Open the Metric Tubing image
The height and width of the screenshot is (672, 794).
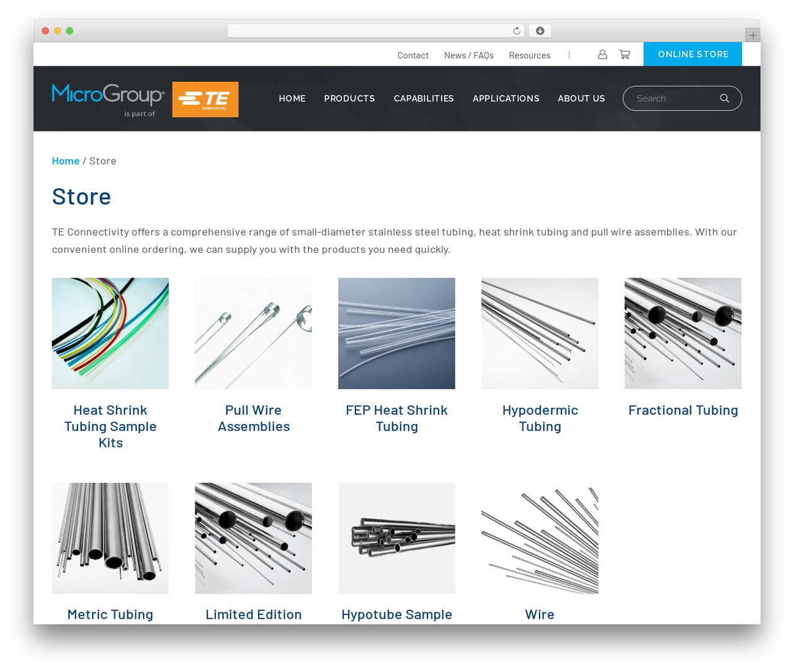(x=110, y=538)
